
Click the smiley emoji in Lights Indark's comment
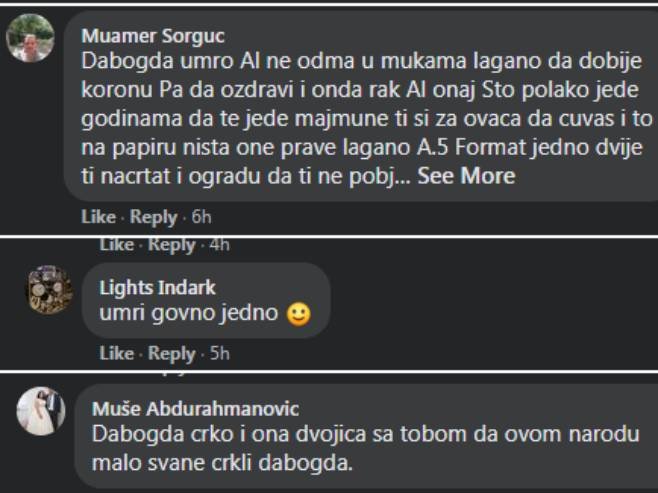297,314
